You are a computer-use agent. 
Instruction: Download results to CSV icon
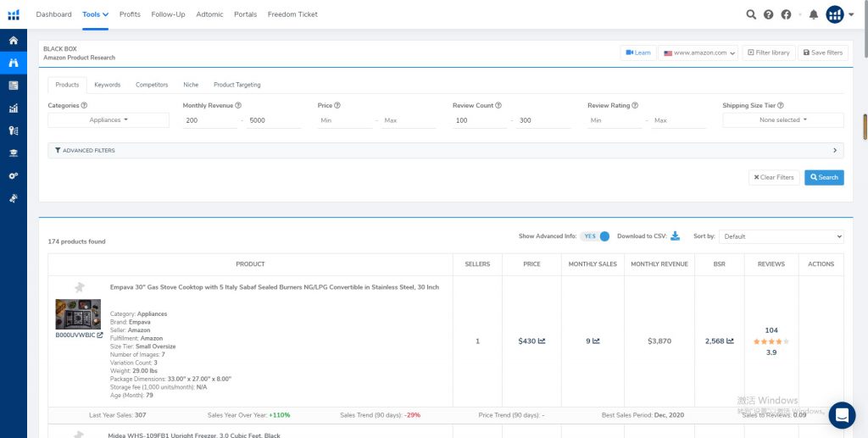tap(676, 236)
